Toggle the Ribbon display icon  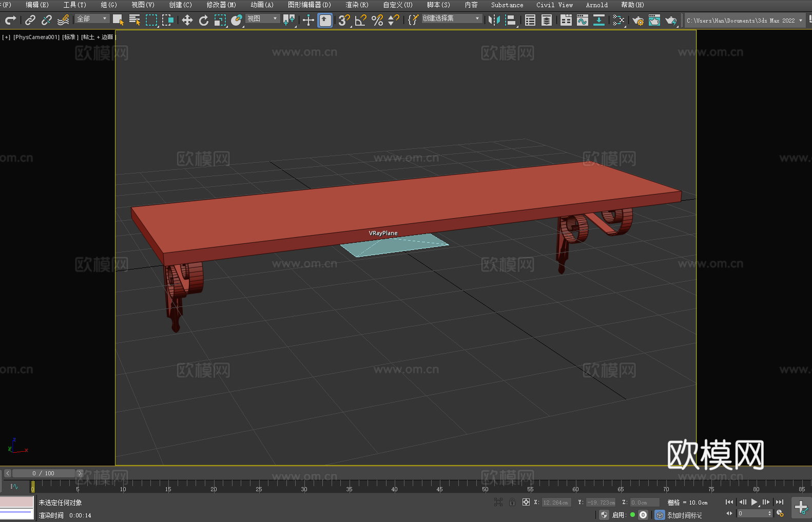[x=566, y=20]
